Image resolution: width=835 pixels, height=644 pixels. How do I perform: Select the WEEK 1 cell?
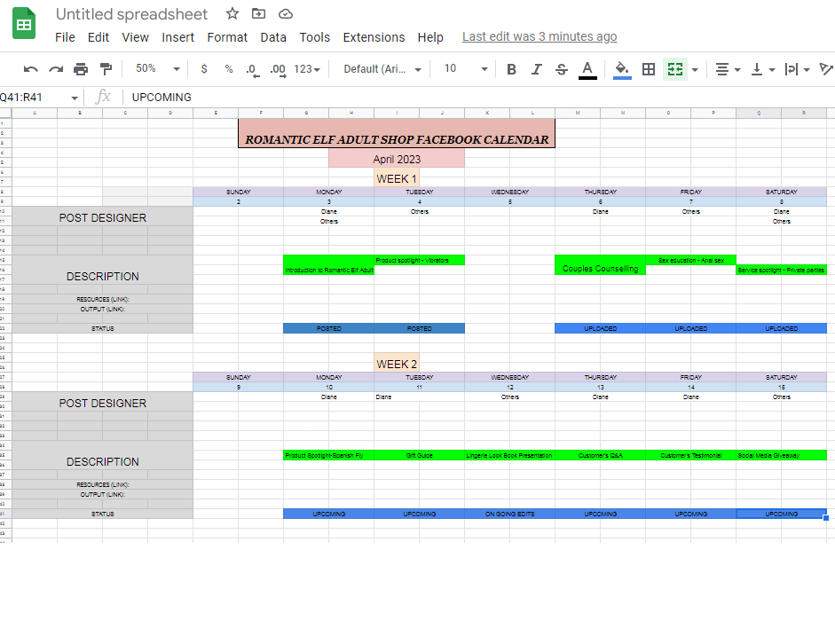pos(397,178)
